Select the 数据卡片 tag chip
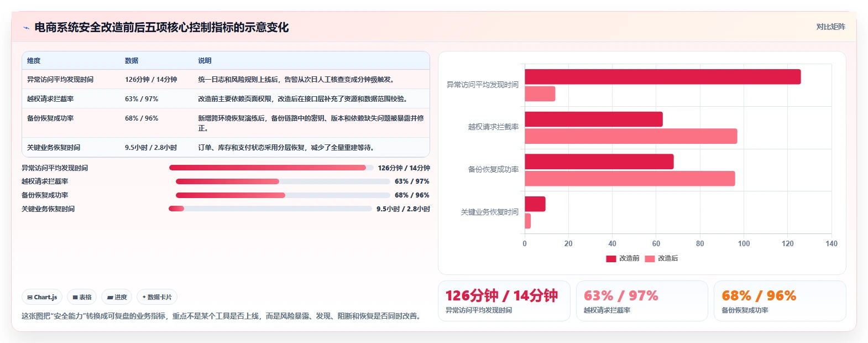Viewport: 868px width, 343px height. click(x=157, y=297)
